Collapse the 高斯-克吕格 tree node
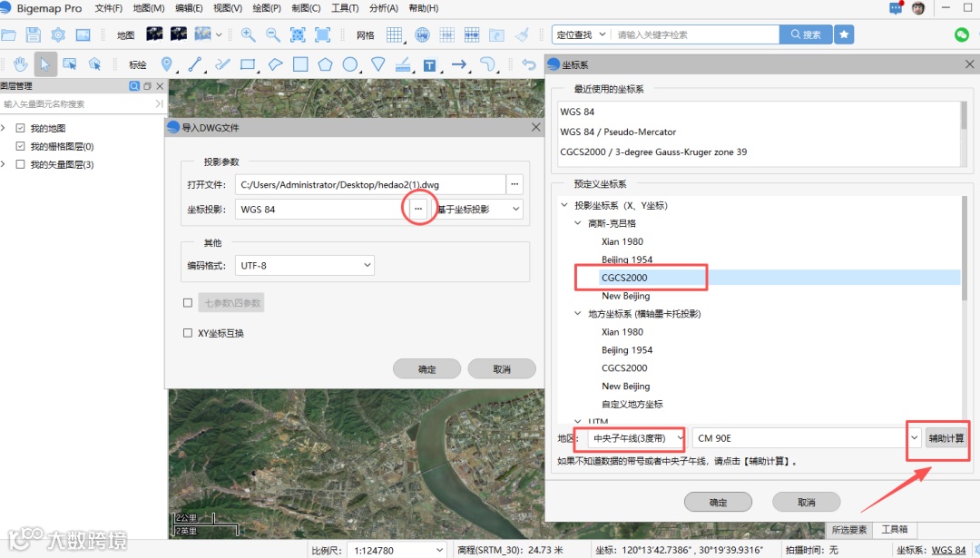980x558 pixels. click(x=578, y=223)
